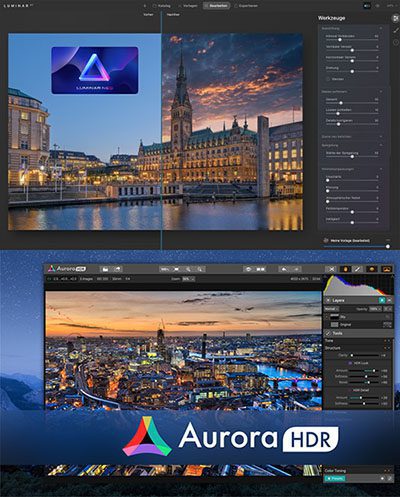The image size is (400, 497).
Task: Collapse the Ausrichtung section in Werkzeuge
Action: click(x=381, y=29)
